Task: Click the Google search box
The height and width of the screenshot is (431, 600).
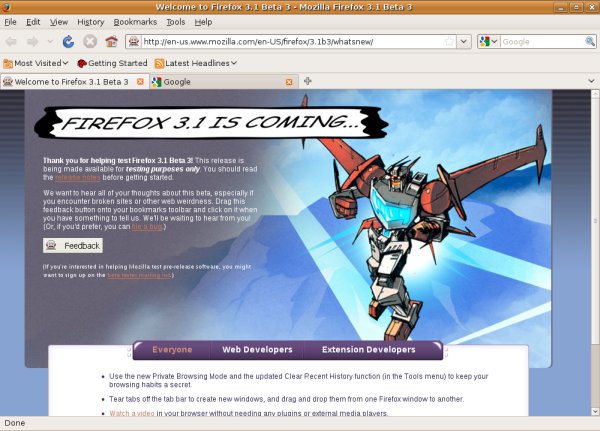Action: 542,41
